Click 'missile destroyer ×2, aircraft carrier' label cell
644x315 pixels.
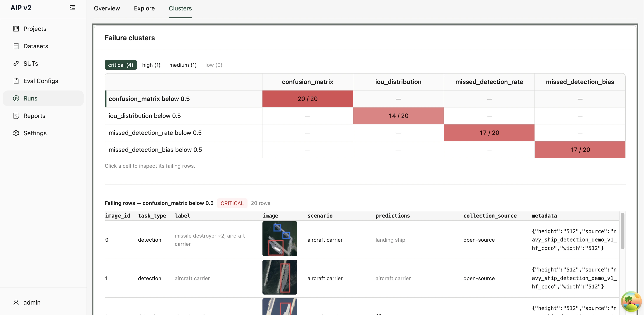pyautogui.click(x=210, y=240)
